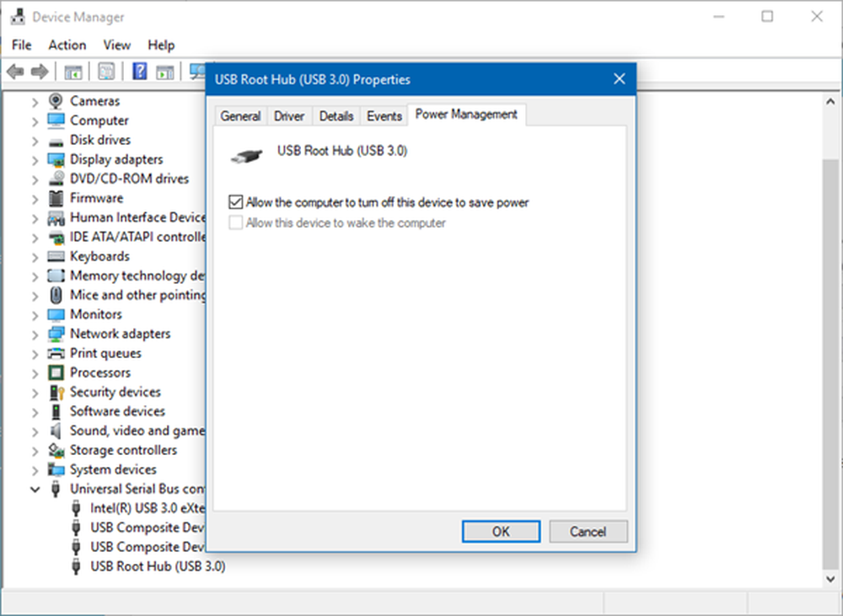Switch to the Driver tab
Viewport: 843px width, 616px height.
pyautogui.click(x=289, y=116)
